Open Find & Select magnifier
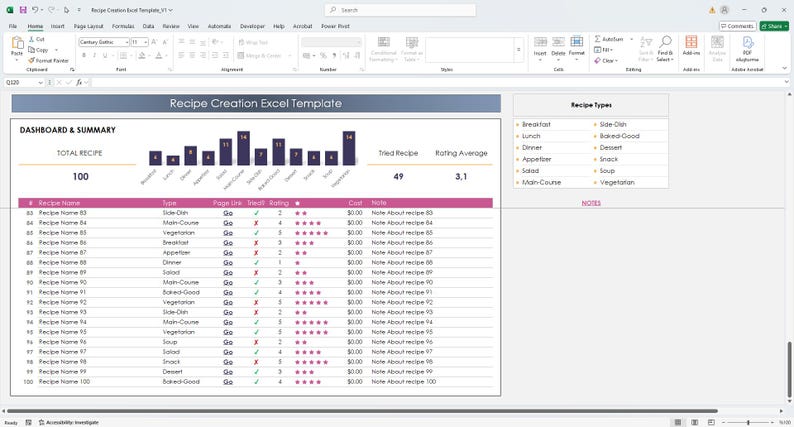 [665, 49]
